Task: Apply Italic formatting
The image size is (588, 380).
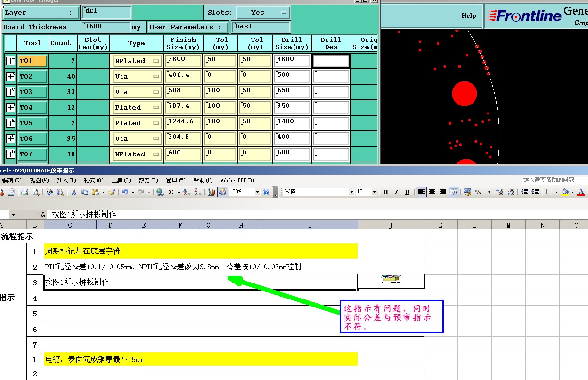Action: (x=396, y=192)
